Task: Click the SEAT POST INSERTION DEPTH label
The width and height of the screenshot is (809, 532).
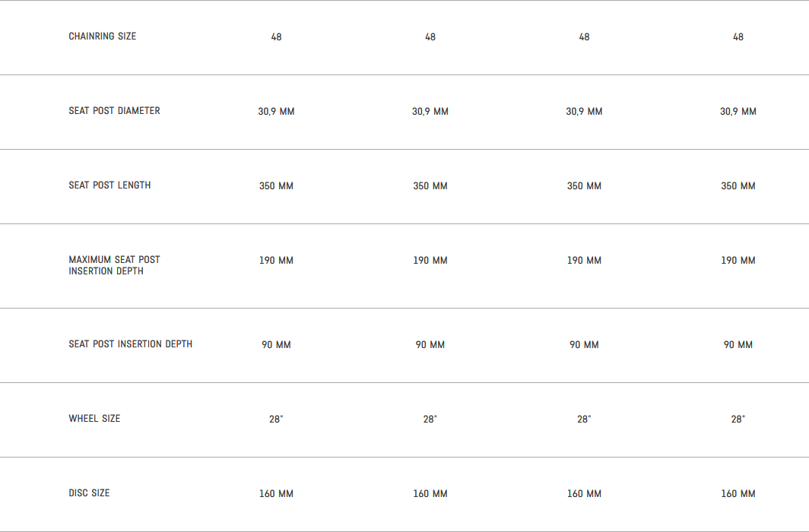Action: tap(130, 344)
